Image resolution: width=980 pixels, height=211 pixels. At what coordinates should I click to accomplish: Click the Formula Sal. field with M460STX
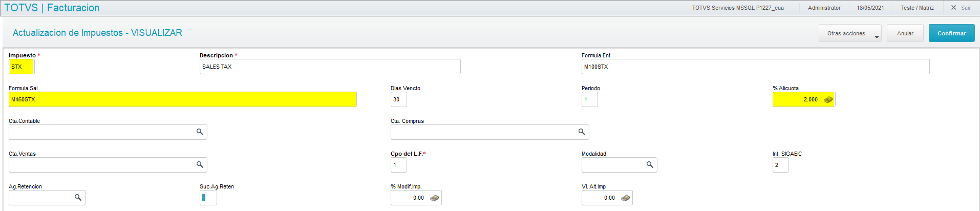point(182,99)
